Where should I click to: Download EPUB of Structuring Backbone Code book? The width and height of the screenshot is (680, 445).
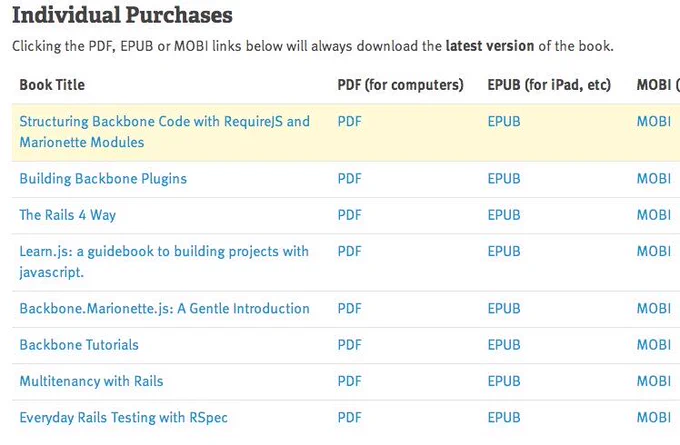tap(503, 121)
